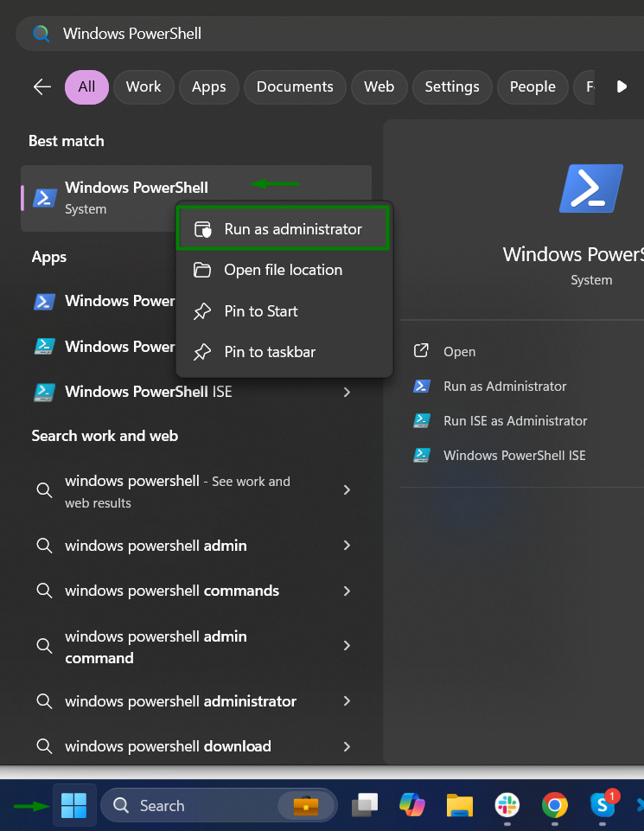The width and height of the screenshot is (644, 831).
Task: Open the 'windows powershell commands' suggestion
Action: (x=196, y=591)
